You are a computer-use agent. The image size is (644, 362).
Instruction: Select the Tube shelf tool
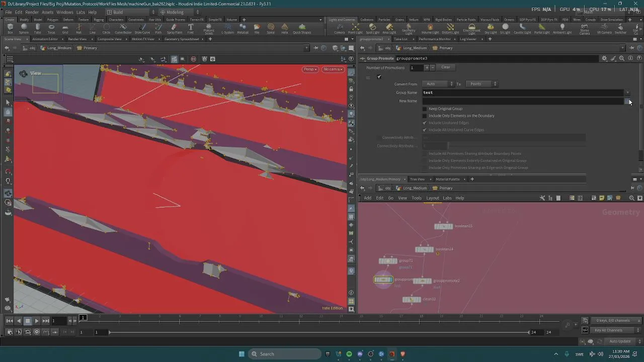[38, 29]
